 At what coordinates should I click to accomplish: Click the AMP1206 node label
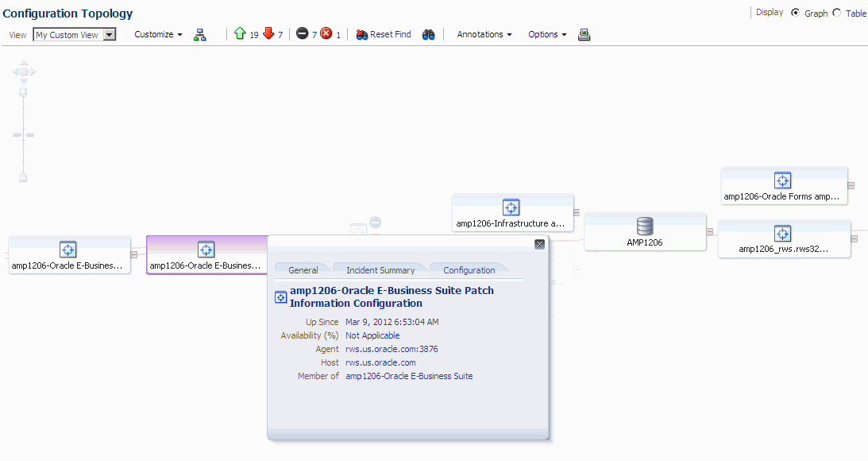tap(644, 242)
